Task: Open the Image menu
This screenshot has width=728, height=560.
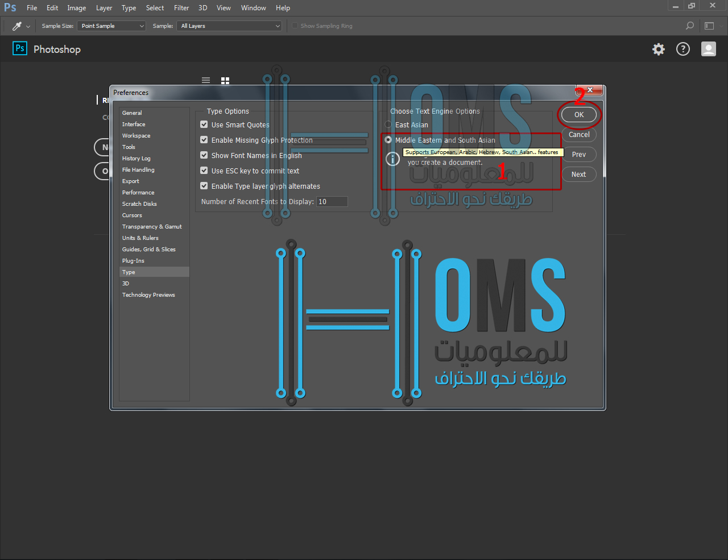Action: tap(77, 8)
